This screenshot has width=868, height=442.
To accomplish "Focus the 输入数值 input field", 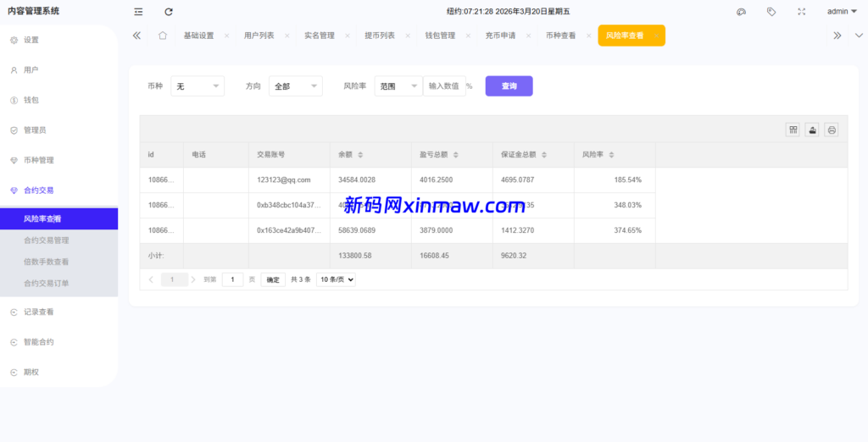I will (444, 86).
